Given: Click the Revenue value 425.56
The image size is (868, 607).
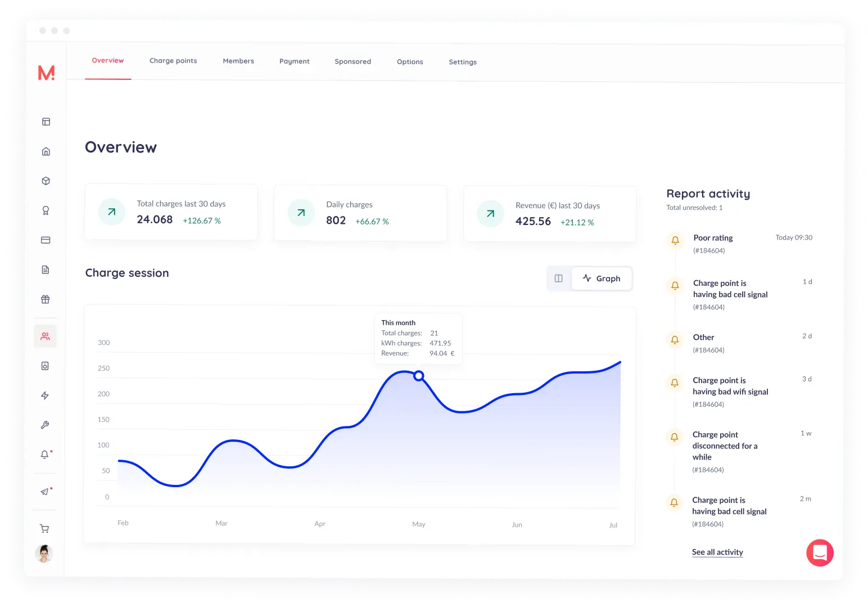Looking at the screenshot, I should (x=533, y=222).
